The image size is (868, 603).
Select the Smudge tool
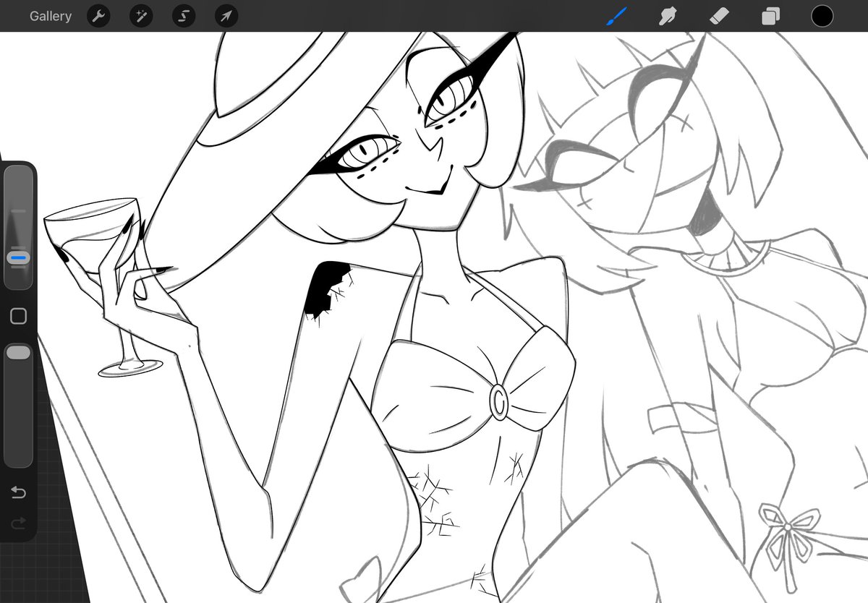click(668, 16)
